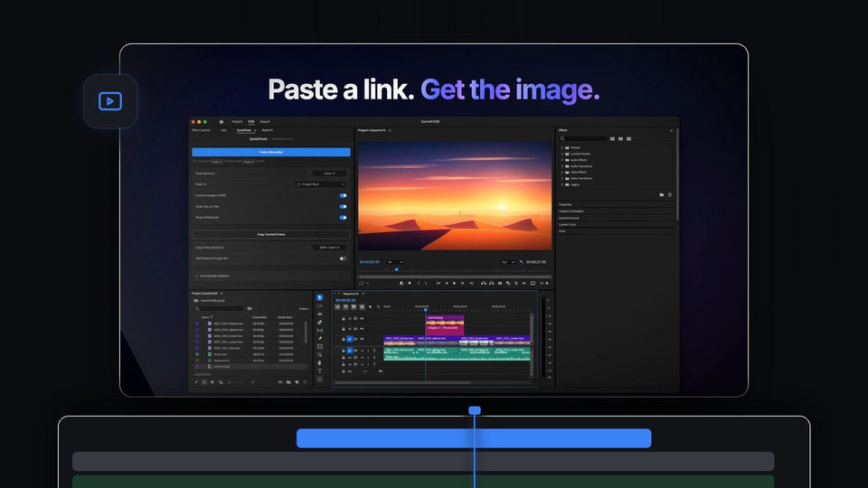This screenshot has height=488, width=868.
Task: Click the Program monitor playhead marker
Action: pos(396,269)
